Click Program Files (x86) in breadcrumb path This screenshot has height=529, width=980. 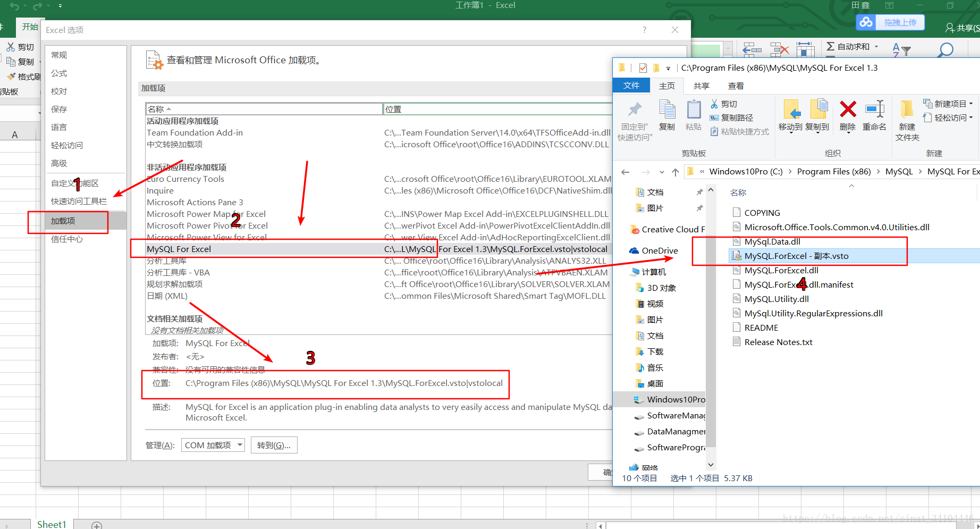pos(834,171)
